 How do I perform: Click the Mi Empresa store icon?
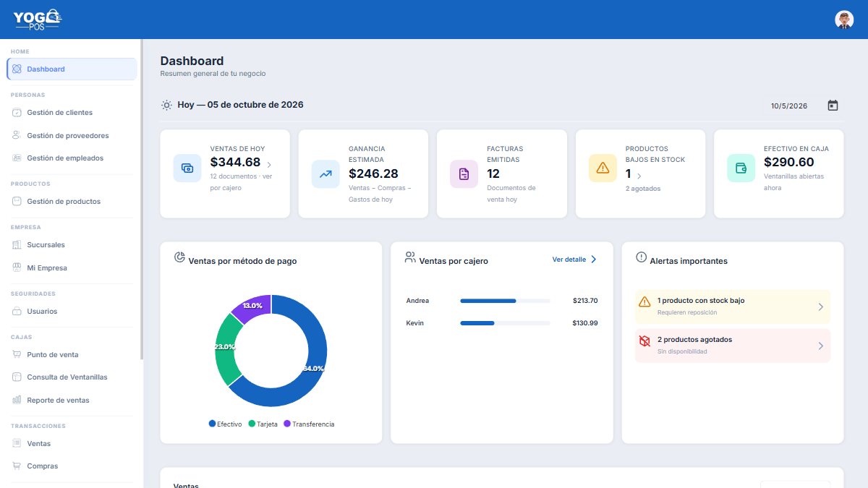point(17,267)
